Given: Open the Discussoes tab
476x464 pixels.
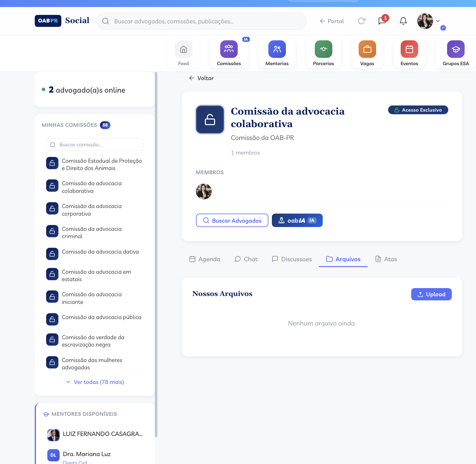Looking at the screenshot, I should [x=292, y=259].
